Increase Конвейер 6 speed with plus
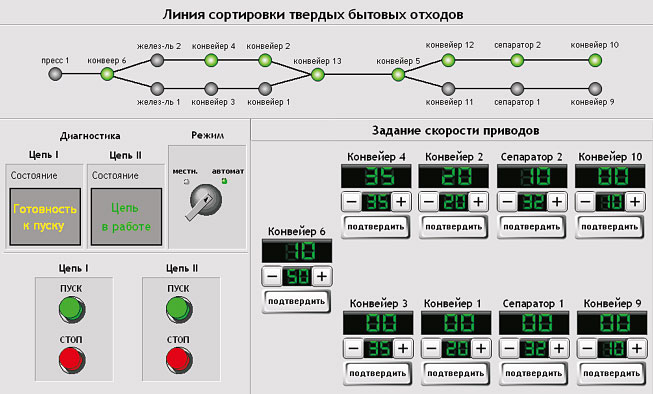This screenshot has height=394, width=653. click(322, 276)
